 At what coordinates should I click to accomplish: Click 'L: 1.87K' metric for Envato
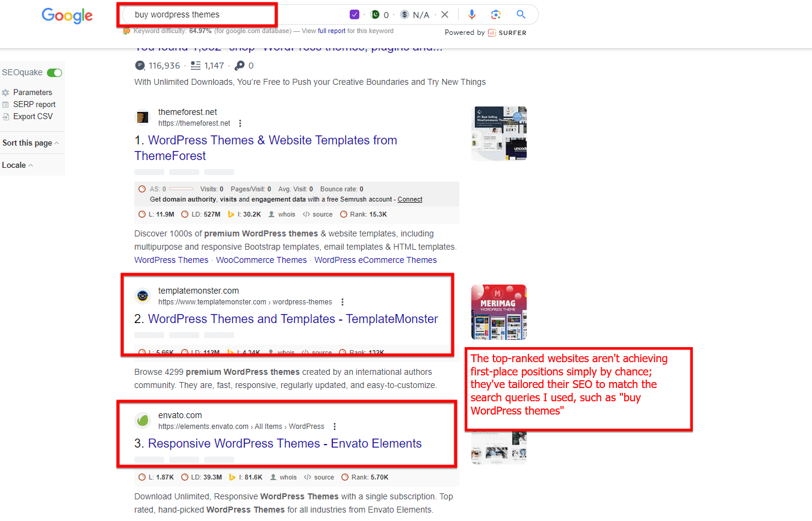[x=161, y=477]
